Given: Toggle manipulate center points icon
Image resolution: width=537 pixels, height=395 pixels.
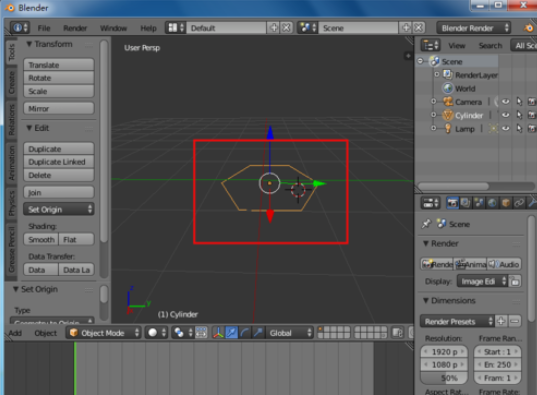Looking at the screenshot, I should pos(201,332).
